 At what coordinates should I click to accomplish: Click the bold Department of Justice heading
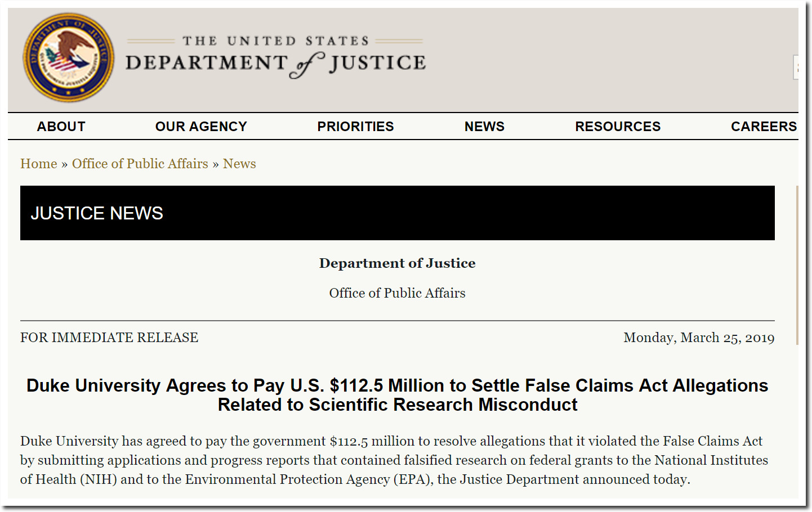coord(398,263)
